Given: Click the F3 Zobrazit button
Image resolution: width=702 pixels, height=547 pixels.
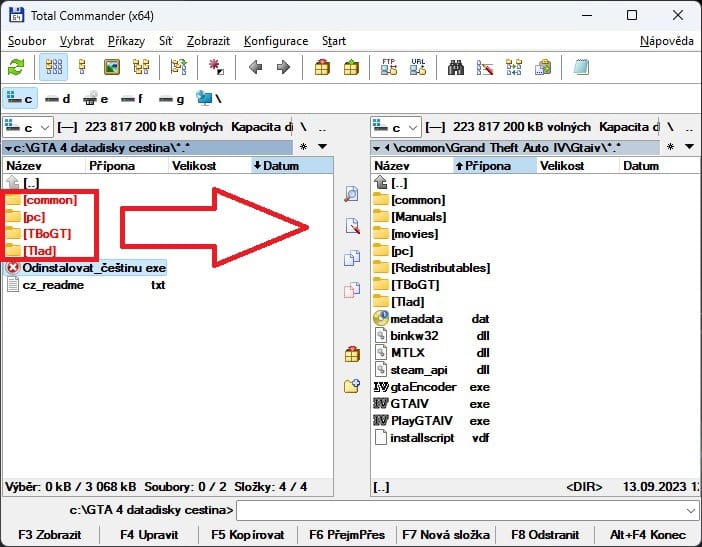Looking at the screenshot, I should point(50,535).
